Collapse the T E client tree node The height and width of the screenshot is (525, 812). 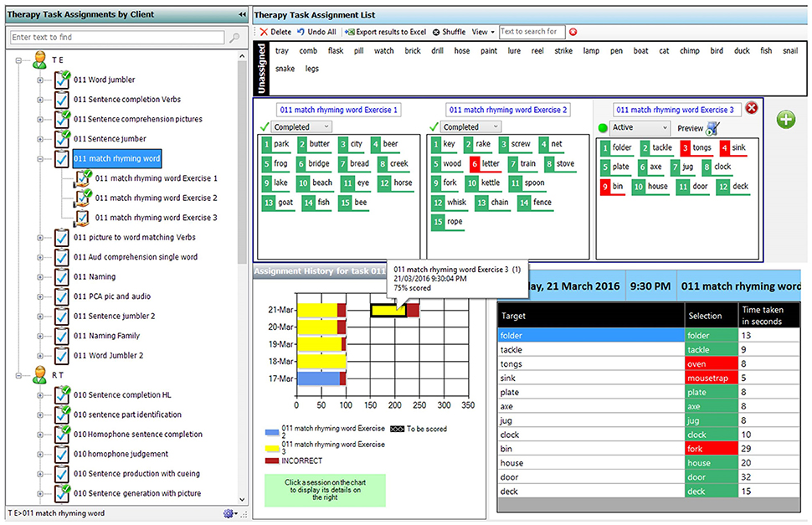18,60
